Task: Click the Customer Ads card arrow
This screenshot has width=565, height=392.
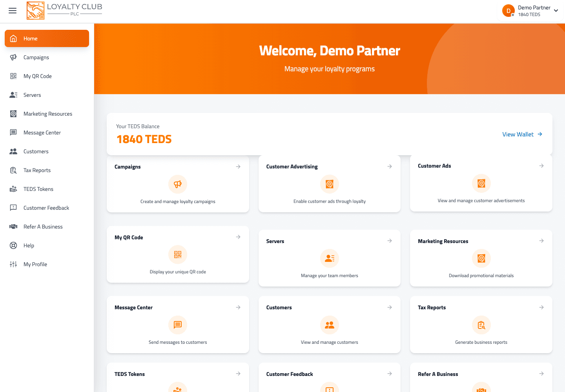Action: (x=541, y=166)
